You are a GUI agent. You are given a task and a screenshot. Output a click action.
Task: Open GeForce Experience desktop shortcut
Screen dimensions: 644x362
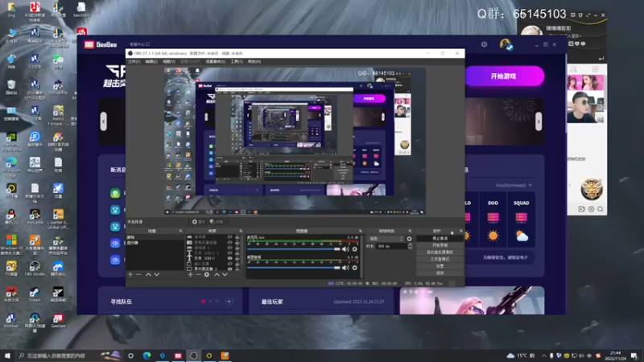(11, 142)
